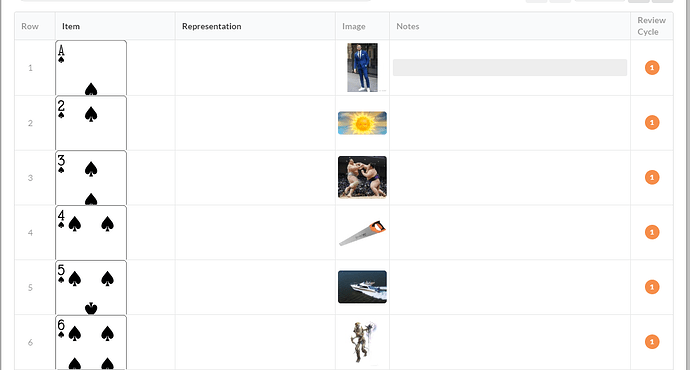
Task: View the speedboat image thumbnail
Action: [362, 287]
